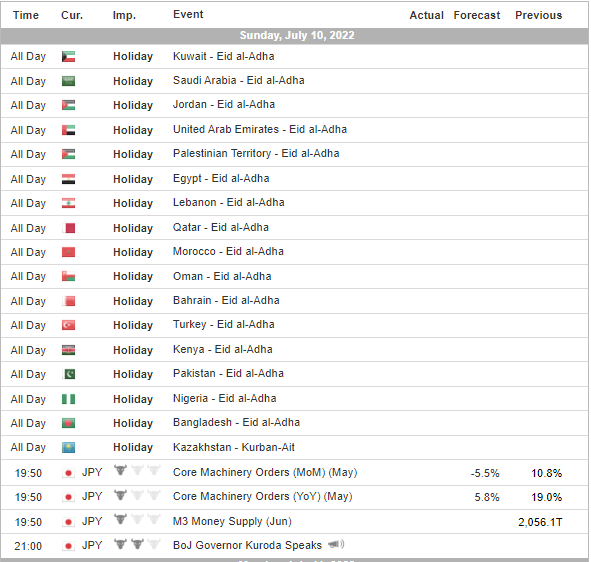Open BoJ Governor Kuroda Speaks event

[x=247, y=545]
